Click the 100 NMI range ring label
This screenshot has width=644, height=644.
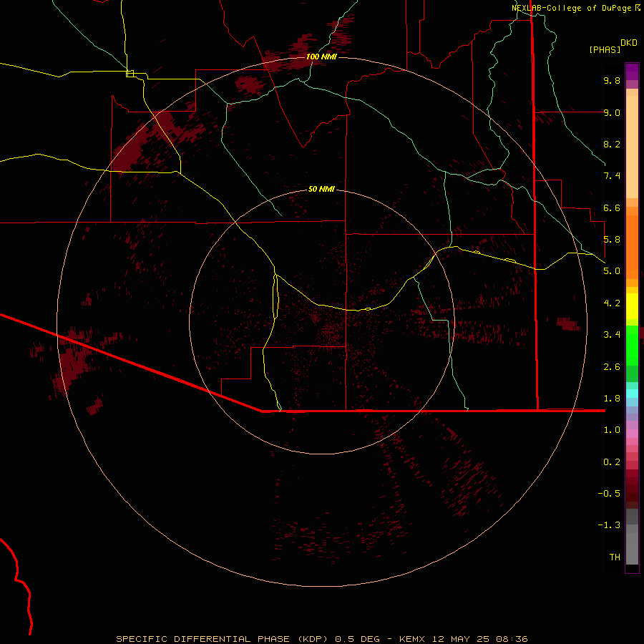tap(321, 57)
